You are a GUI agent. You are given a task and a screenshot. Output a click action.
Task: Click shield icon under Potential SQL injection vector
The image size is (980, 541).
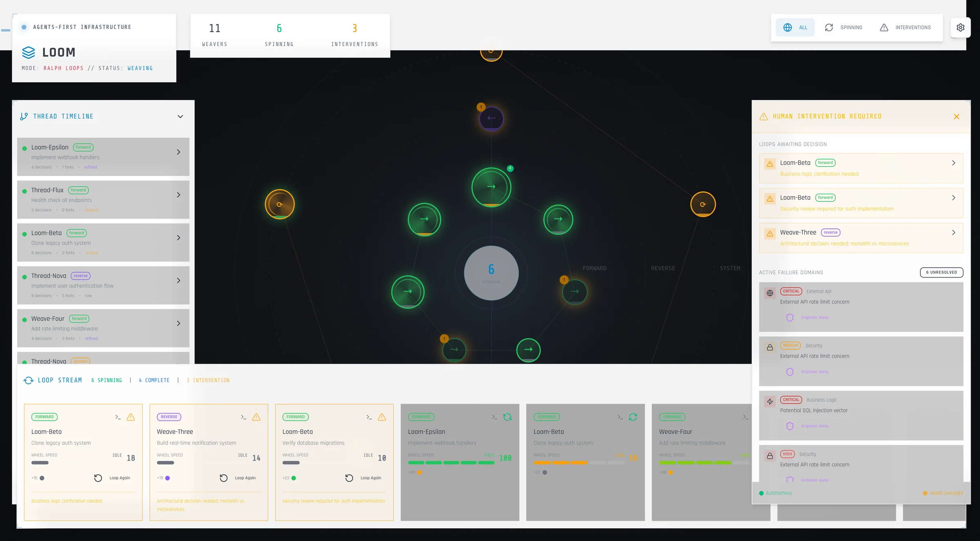tap(790, 426)
